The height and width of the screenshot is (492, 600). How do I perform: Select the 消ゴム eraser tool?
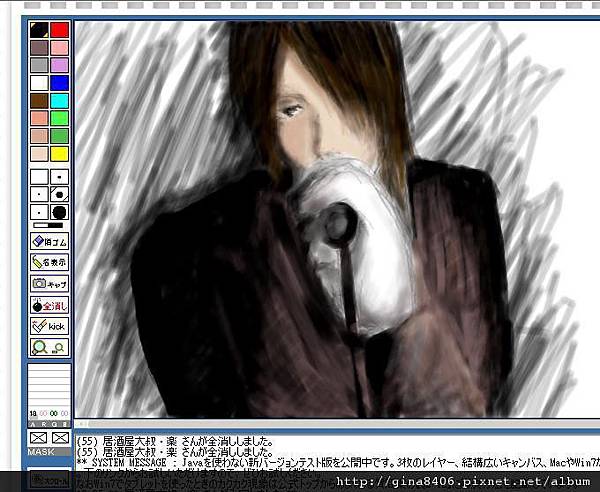49,241
